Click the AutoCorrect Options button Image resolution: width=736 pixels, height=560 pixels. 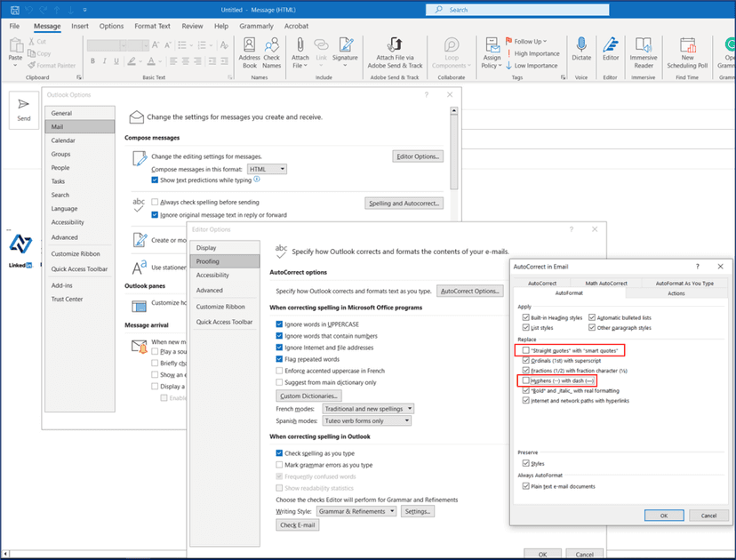(x=471, y=291)
